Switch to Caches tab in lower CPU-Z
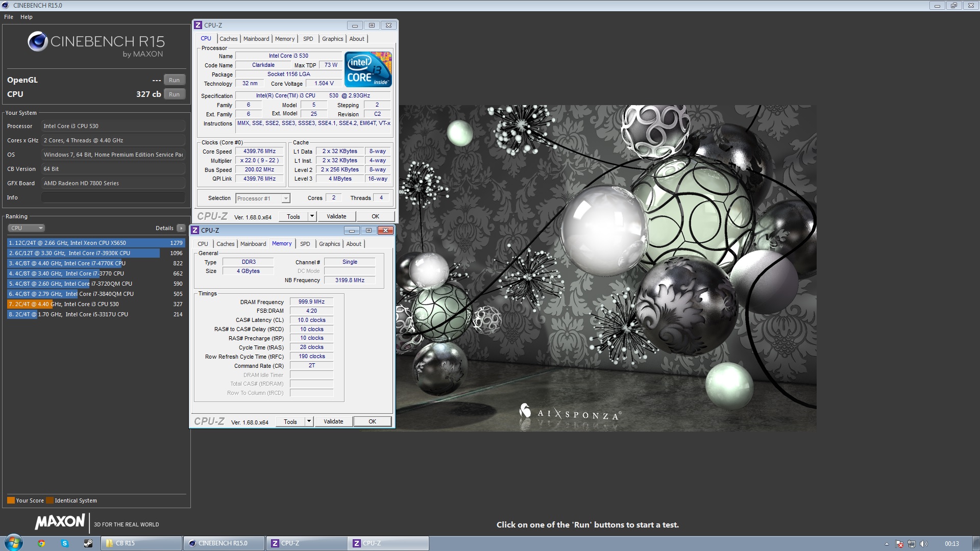 [x=226, y=244]
